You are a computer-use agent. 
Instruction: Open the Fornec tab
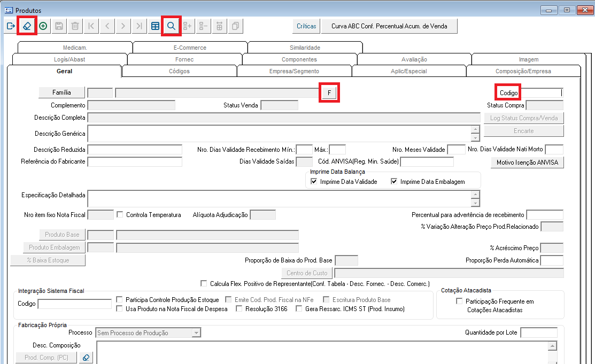pyautogui.click(x=184, y=59)
